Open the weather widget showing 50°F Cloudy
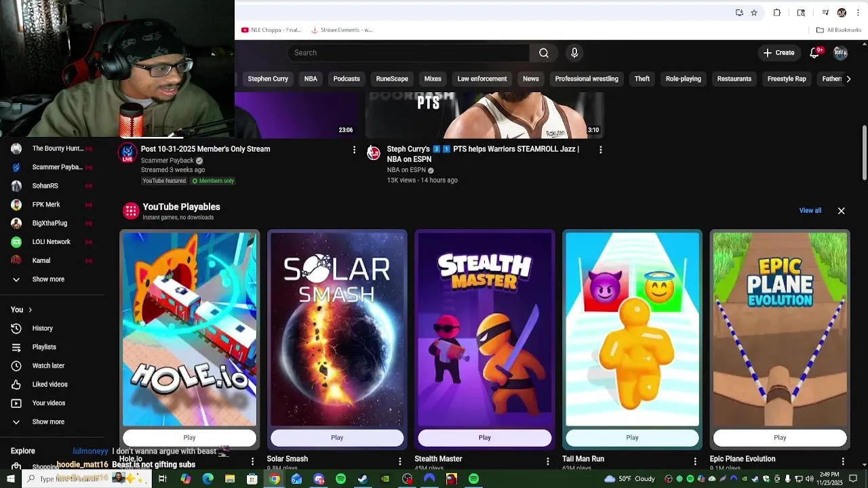This screenshot has height=488, width=868. [x=629, y=479]
